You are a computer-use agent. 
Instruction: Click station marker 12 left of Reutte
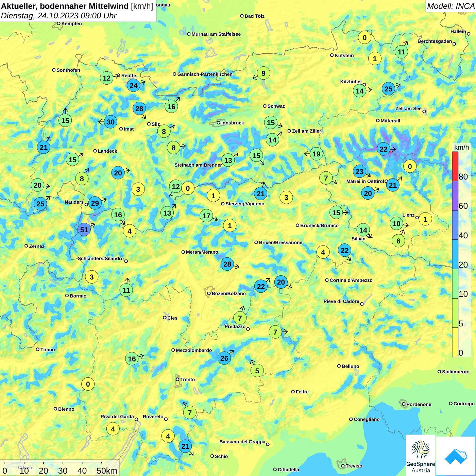[106, 78]
